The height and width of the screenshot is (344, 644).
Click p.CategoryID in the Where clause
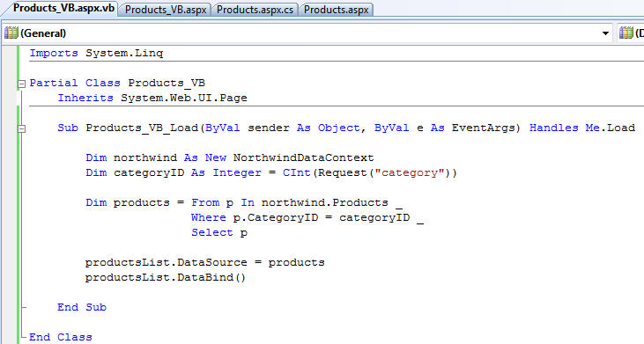click(x=276, y=217)
